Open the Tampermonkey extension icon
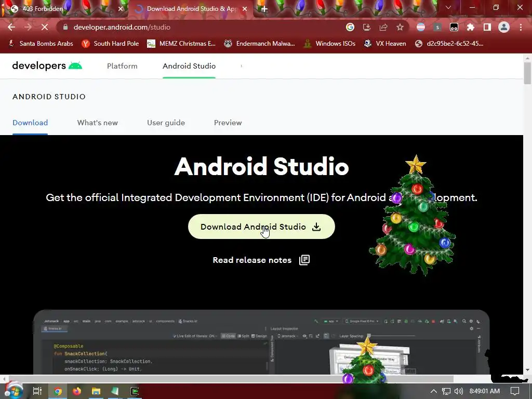532x399 pixels. 454,27
